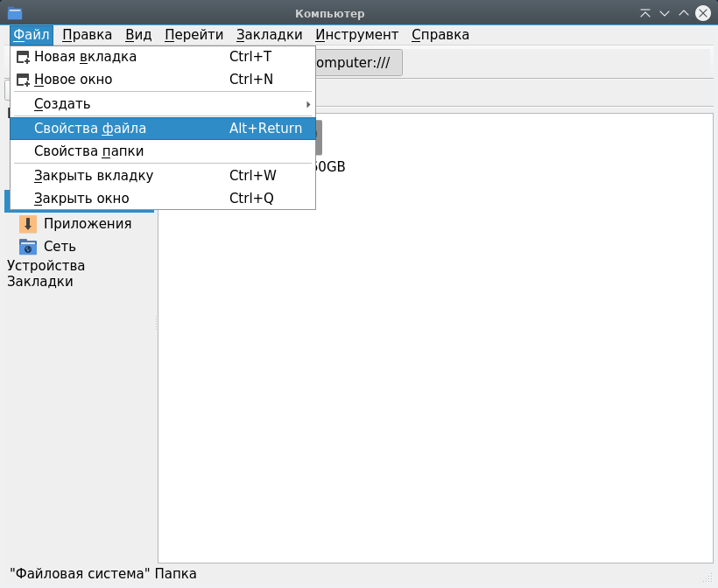Viewport: 718px width, 588px height.
Task: Click the Сеть network folder icon
Action: pos(28,247)
